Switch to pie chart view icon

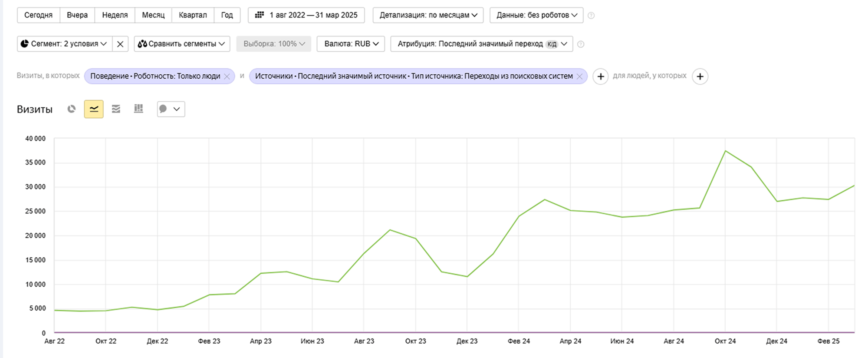click(x=72, y=109)
